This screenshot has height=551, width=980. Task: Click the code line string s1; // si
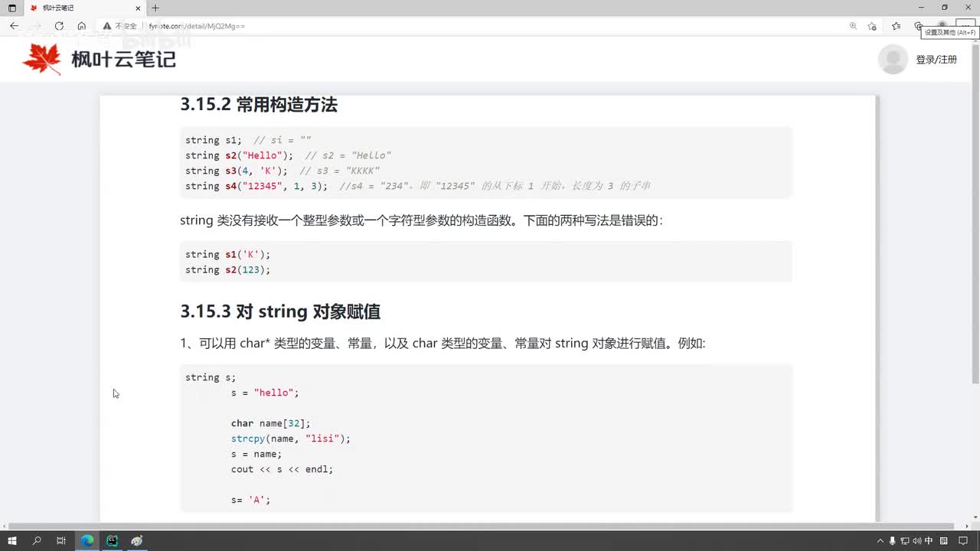(248, 140)
